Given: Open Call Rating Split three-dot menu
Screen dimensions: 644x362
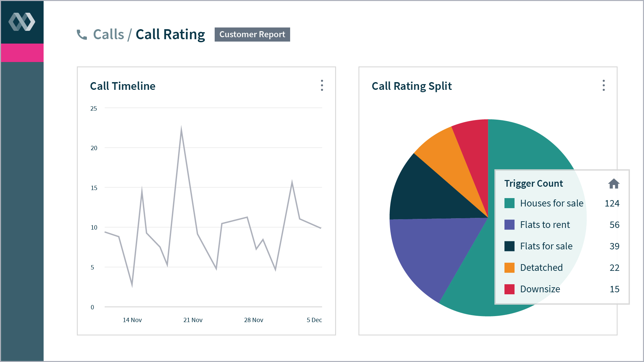Looking at the screenshot, I should coord(603,85).
